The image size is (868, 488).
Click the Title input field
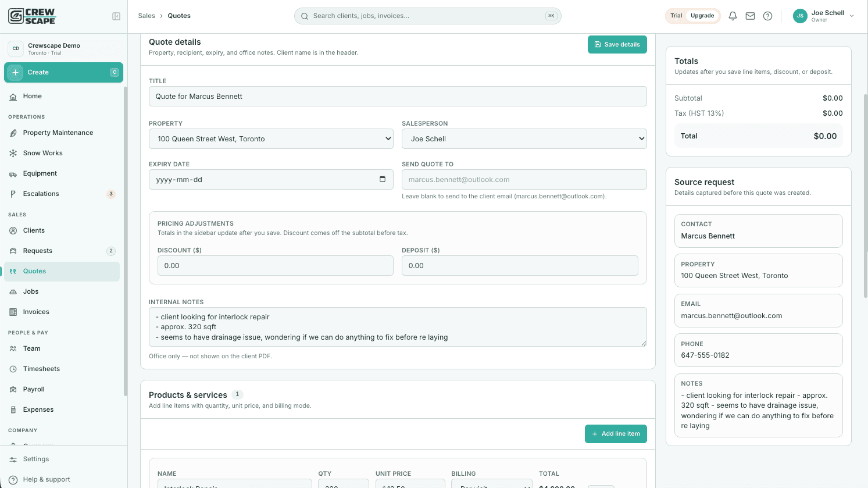tap(398, 97)
